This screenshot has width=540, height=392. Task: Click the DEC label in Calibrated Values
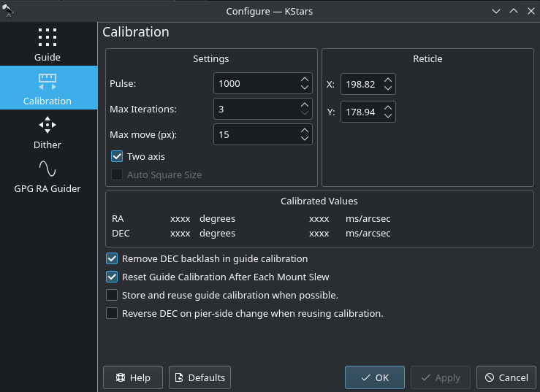point(121,234)
